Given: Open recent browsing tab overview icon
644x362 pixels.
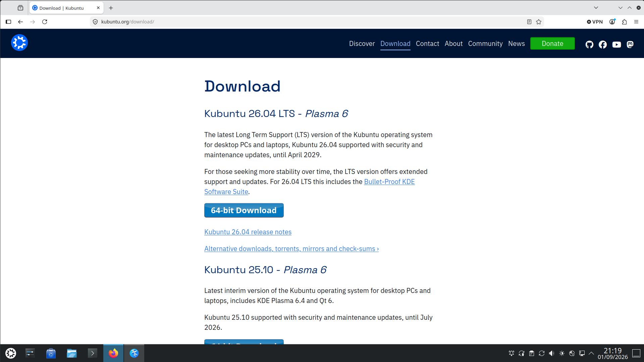Looking at the screenshot, I should (20, 8).
